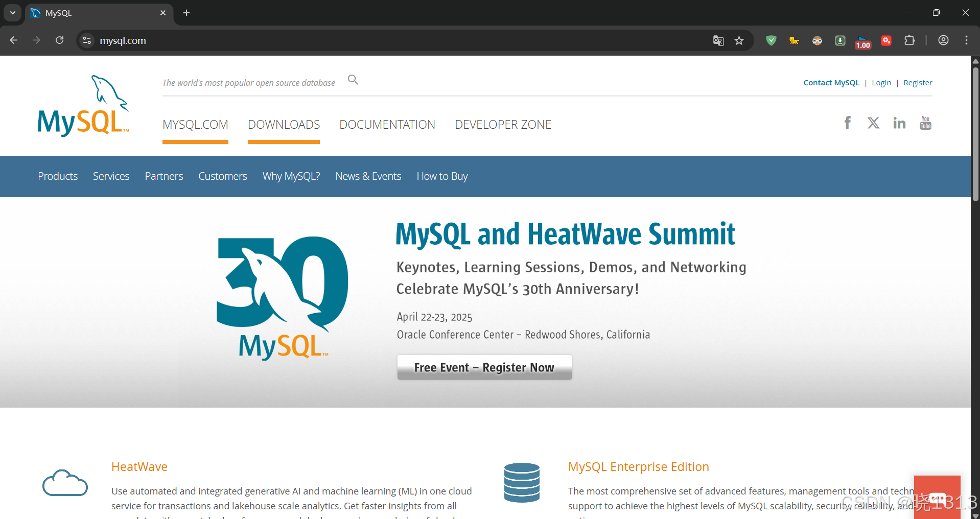Open the site search magnifier icon
This screenshot has width=980, height=519.
[353, 80]
